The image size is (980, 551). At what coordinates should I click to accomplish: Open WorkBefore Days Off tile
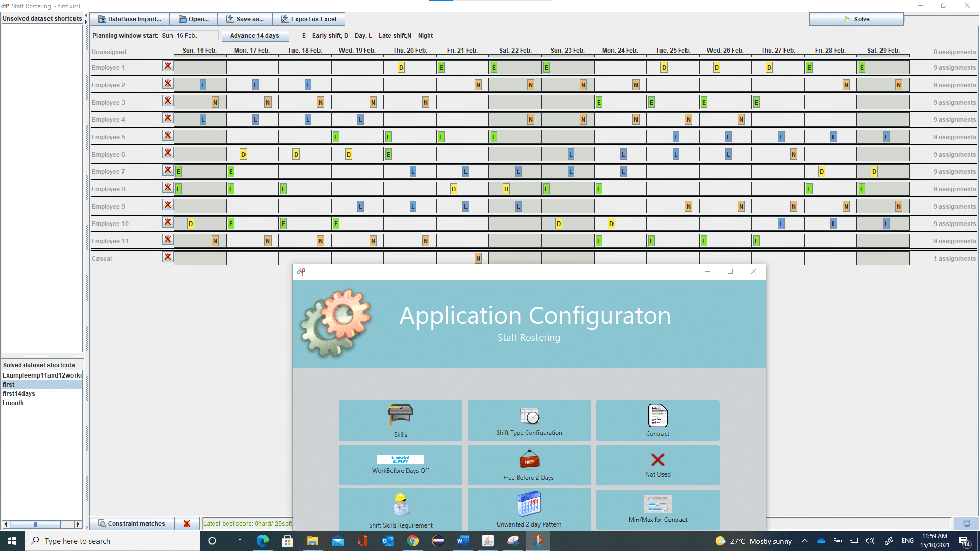400,465
